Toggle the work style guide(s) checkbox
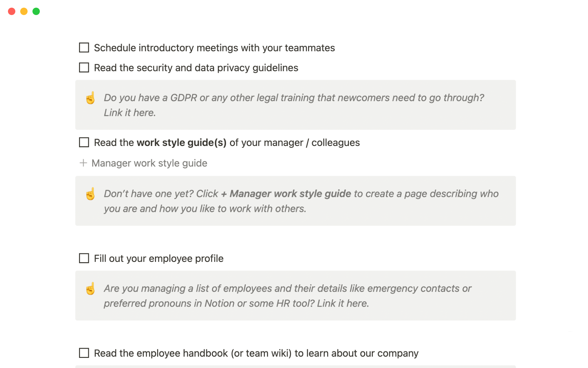Viewport: 588px width, 368px height. tap(84, 142)
